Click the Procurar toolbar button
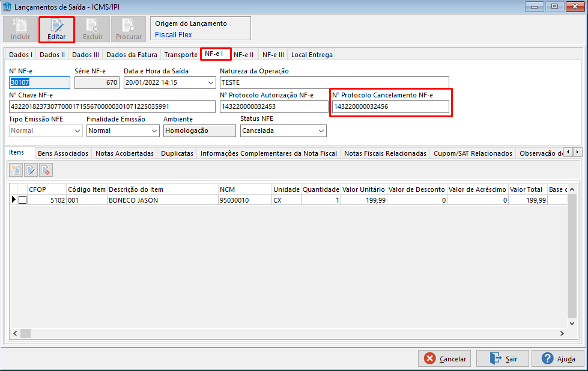This screenshot has height=371, width=588. point(129,29)
